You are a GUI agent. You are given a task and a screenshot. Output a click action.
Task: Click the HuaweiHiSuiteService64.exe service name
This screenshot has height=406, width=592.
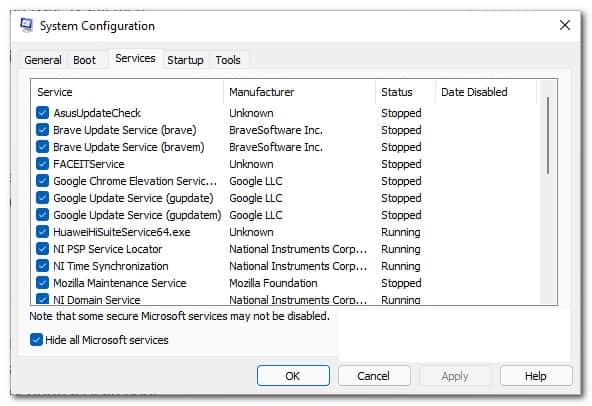122,232
